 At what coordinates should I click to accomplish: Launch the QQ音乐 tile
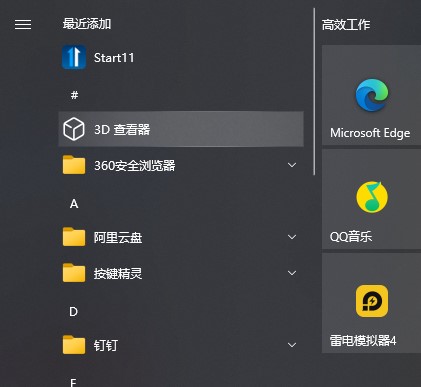tap(371, 199)
